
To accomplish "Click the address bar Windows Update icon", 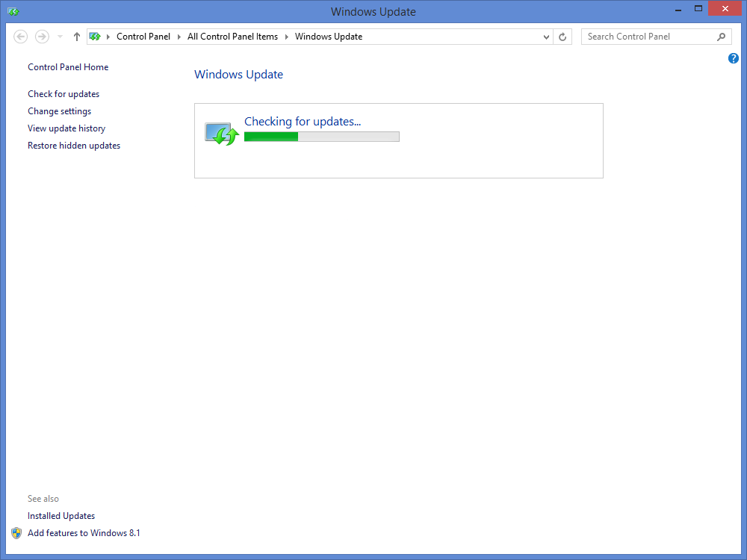I will [95, 37].
